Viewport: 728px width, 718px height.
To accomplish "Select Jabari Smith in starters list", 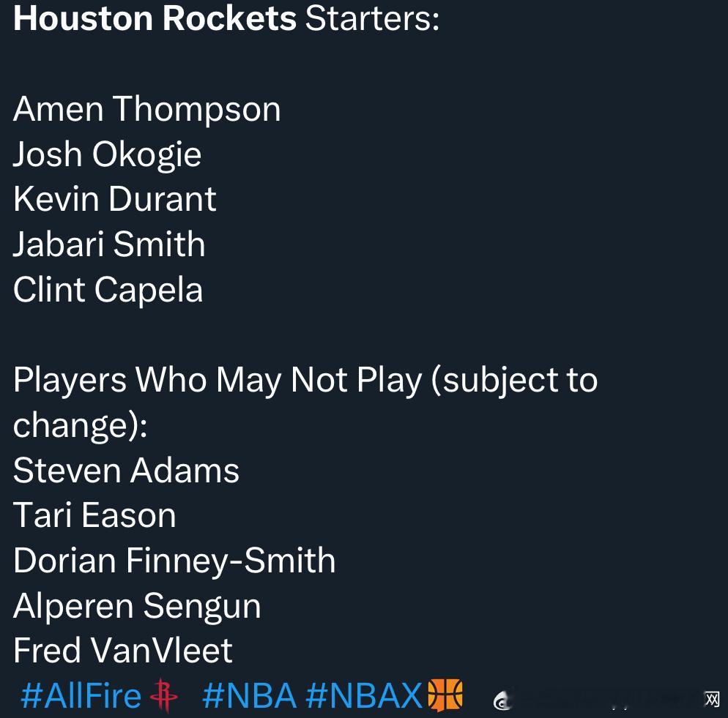I will [109, 244].
